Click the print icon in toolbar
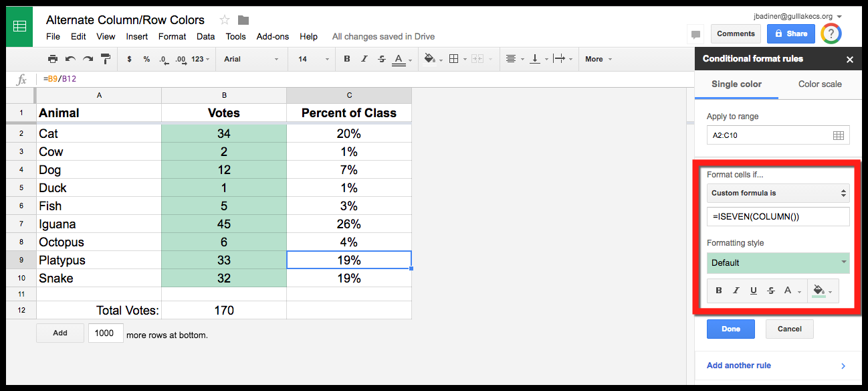This screenshot has width=868, height=391. coord(53,59)
